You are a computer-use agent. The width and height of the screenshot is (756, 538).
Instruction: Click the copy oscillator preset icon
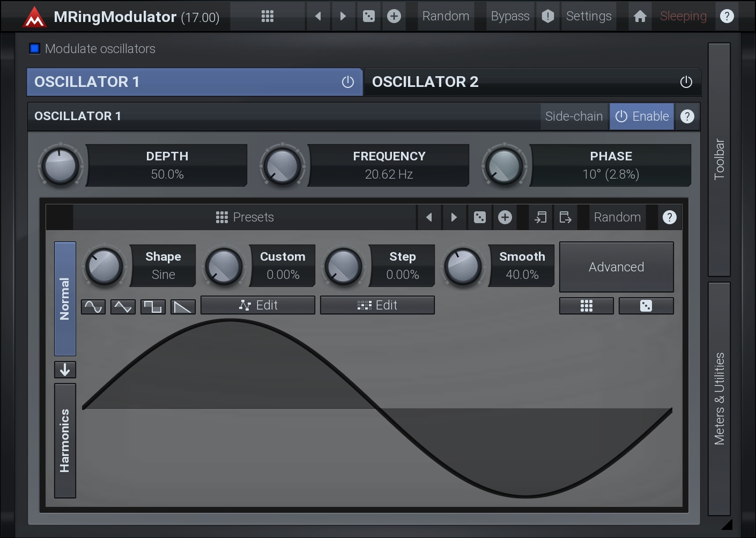(x=565, y=217)
